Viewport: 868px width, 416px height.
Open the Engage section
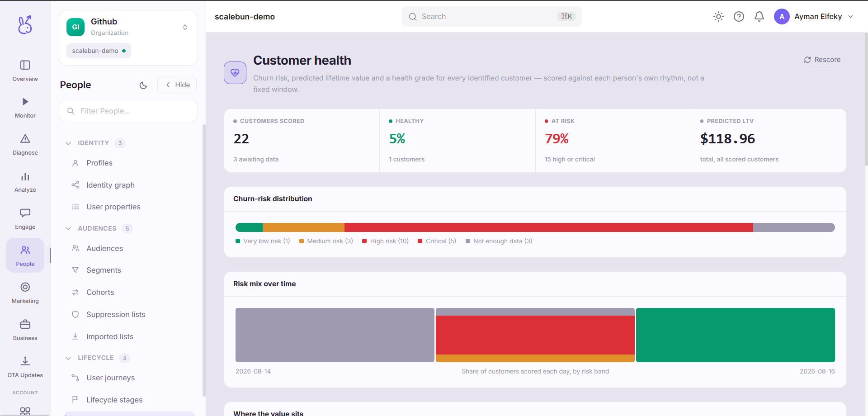25,219
